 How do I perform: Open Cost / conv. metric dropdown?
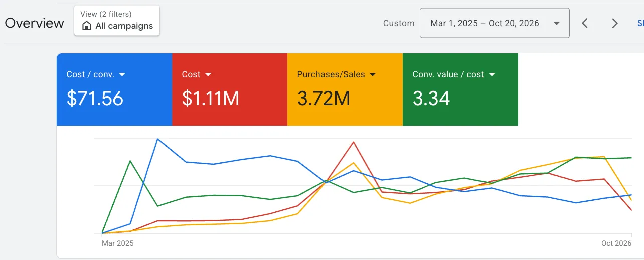tap(122, 74)
